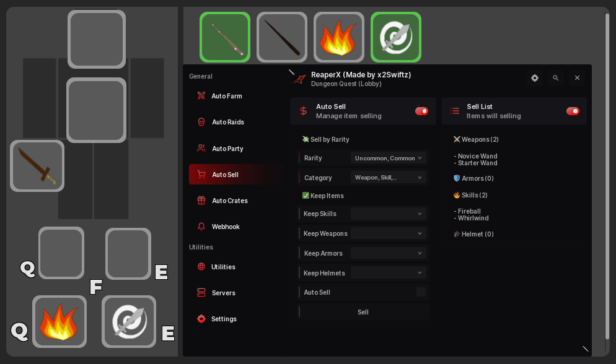Click the globe Utilities icon
Image resolution: width=616 pixels, height=364 pixels.
coord(201,267)
